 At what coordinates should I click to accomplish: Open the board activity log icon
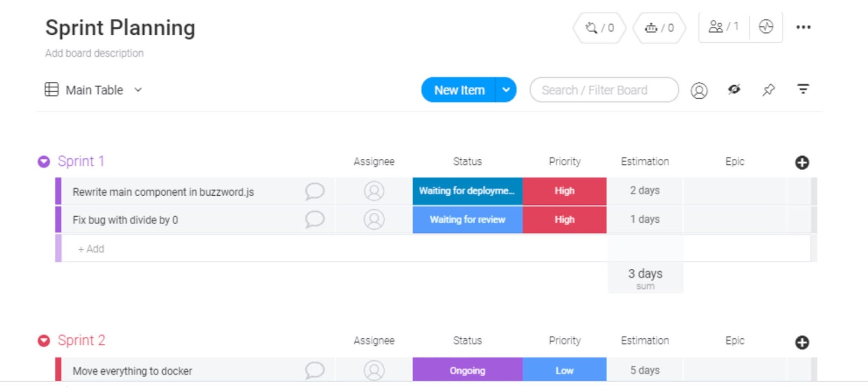[x=766, y=27]
